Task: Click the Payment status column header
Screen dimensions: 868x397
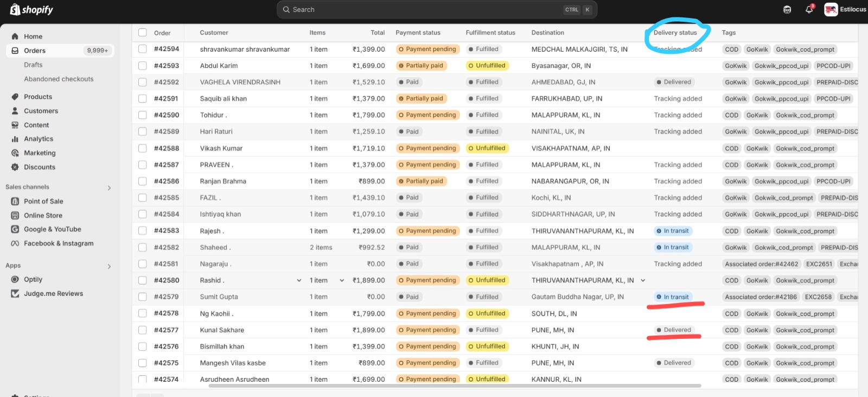Action: tap(418, 33)
